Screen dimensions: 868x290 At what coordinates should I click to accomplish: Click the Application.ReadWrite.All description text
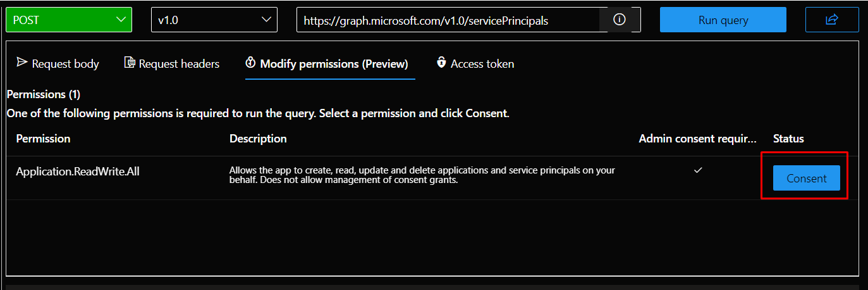pos(422,175)
